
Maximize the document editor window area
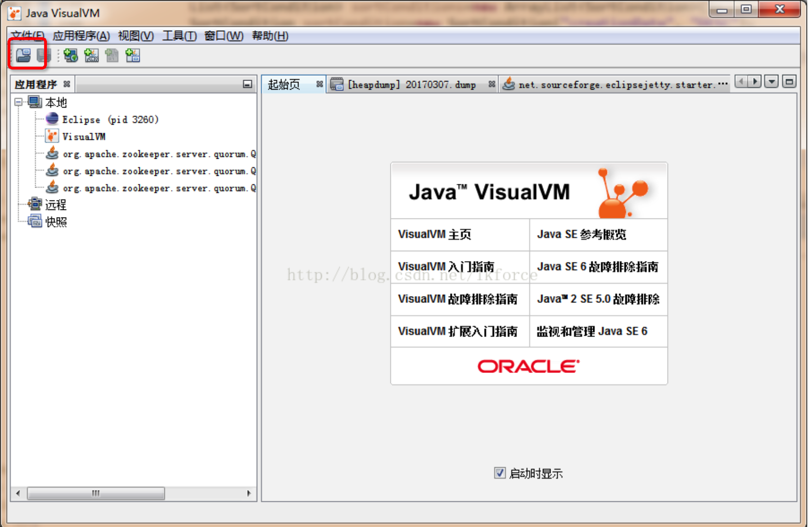point(789,82)
